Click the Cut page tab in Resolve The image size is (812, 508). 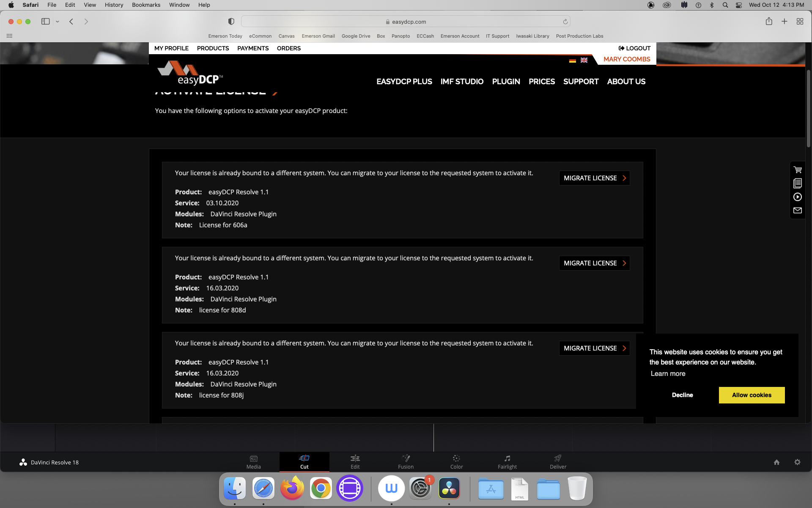click(304, 462)
